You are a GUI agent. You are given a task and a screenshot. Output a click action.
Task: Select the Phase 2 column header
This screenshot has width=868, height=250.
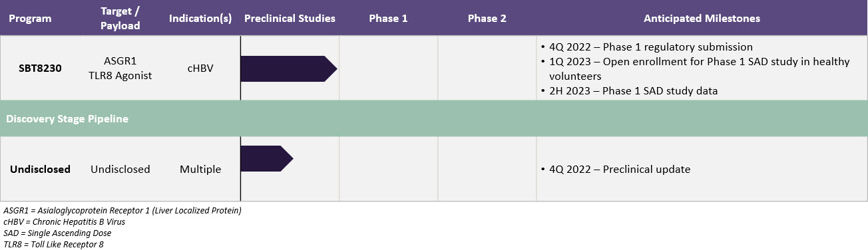tap(487, 19)
